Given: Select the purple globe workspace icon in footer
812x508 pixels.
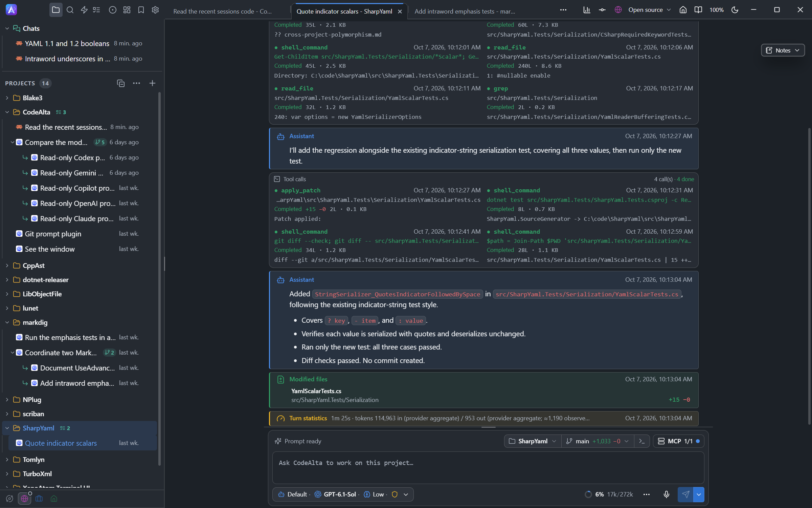Looking at the screenshot, I should (x=24, y=499).
